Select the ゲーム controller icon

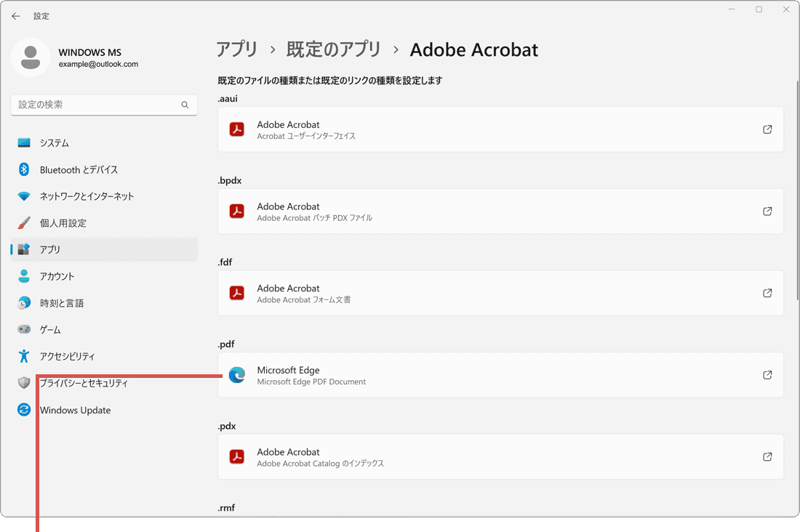(23, 329)
